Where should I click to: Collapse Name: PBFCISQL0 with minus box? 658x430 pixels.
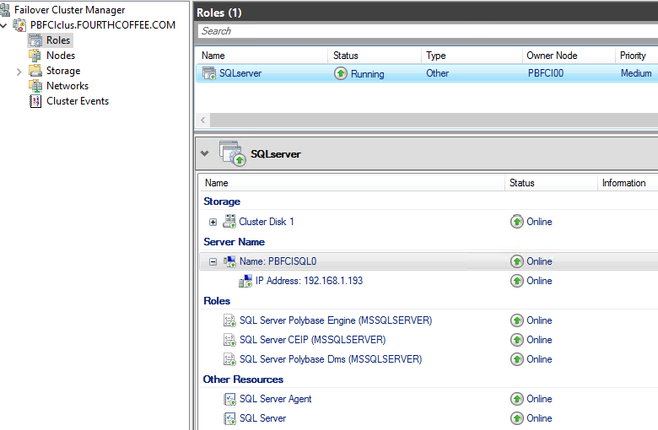click(x=213, y=262)
